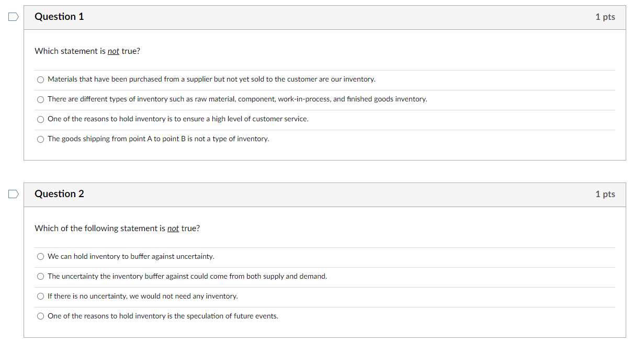Choose answer about buffering against uncertainty
This screenshot has width=644, height=354.
click(x=40, y=256)
